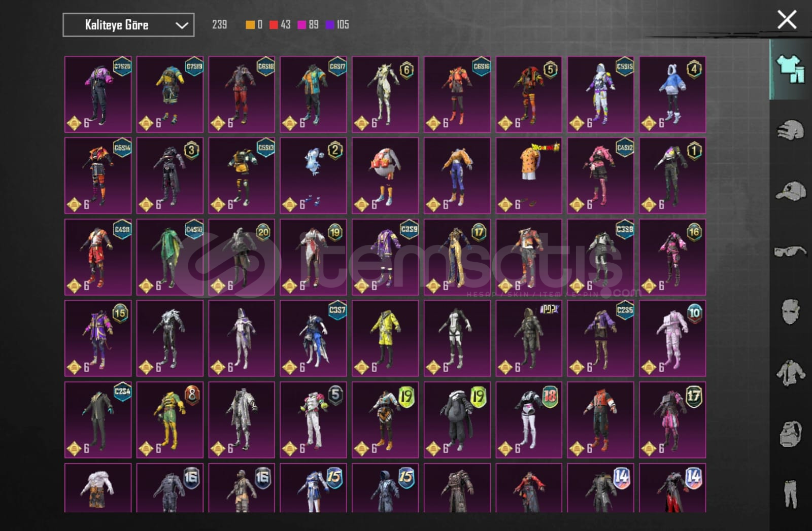
Task: Select the red outfit tagged C6S18
Action: pos(242,94)
